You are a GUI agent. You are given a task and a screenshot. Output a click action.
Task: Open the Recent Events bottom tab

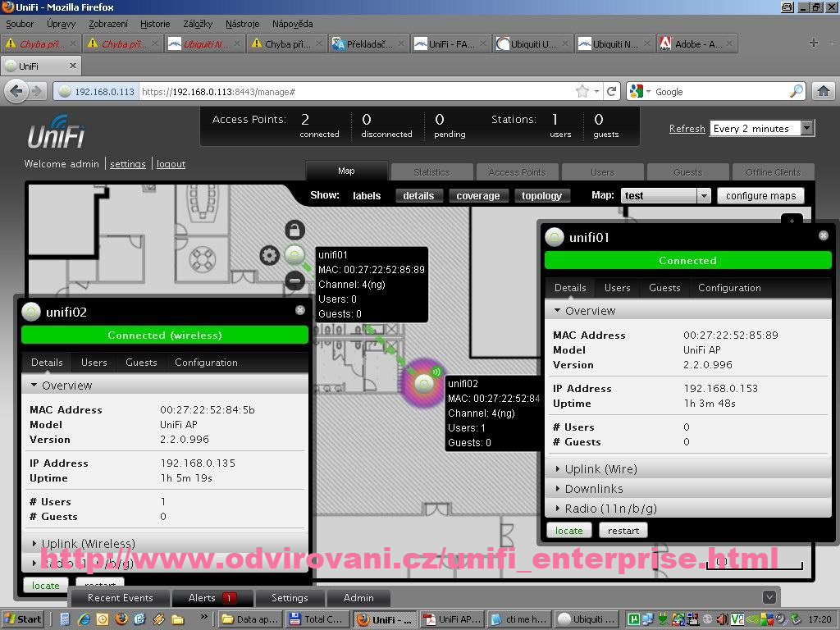coord(120,598)
